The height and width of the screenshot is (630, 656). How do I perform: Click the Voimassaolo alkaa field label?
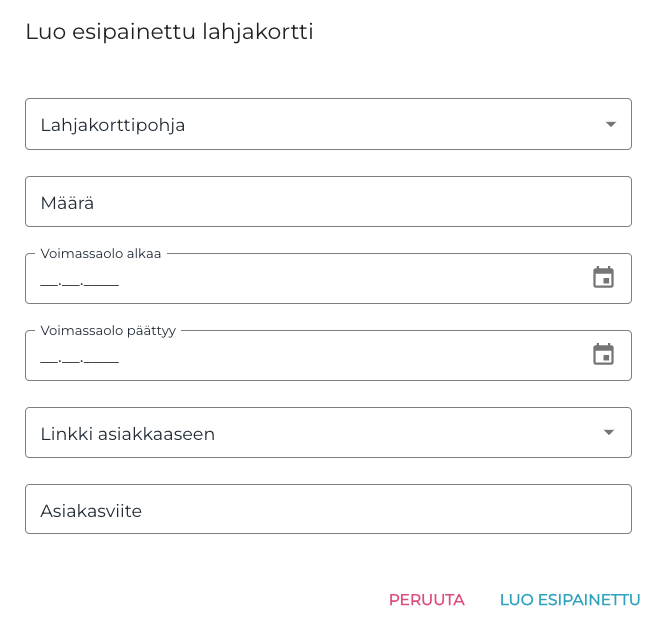point(101,254)
